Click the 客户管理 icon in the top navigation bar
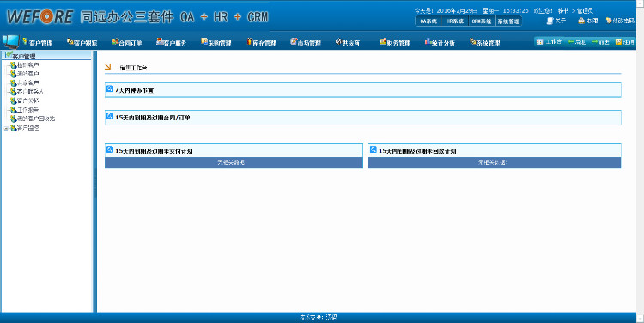This screenshot has width=644, height=323. [x=25, y=41]
